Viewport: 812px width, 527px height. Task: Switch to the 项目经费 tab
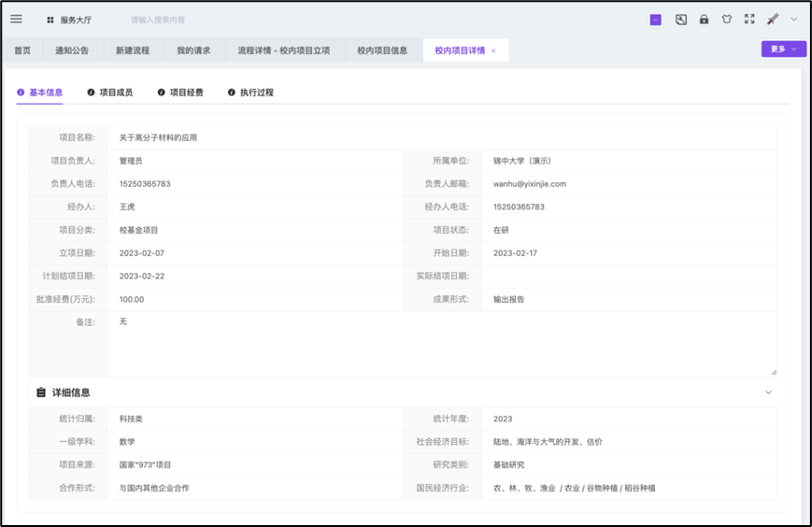(x=179, y=93)
